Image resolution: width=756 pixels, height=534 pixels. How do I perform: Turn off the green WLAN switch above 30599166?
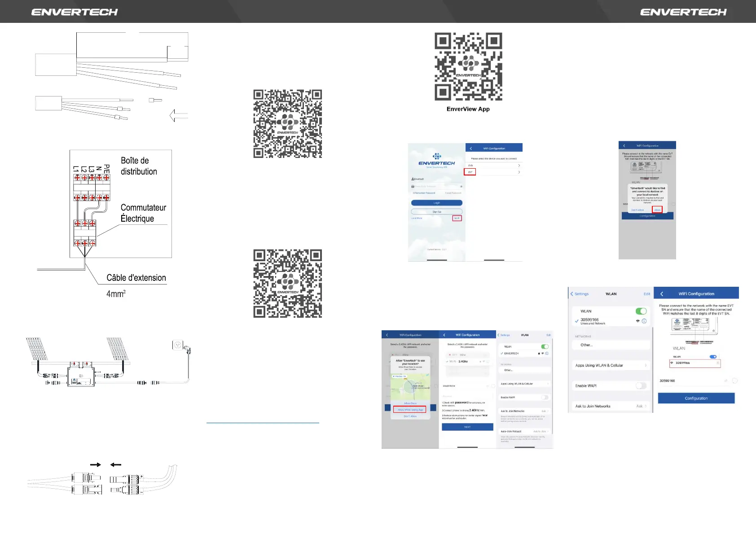pyautogui.click(x=641, y=311)
